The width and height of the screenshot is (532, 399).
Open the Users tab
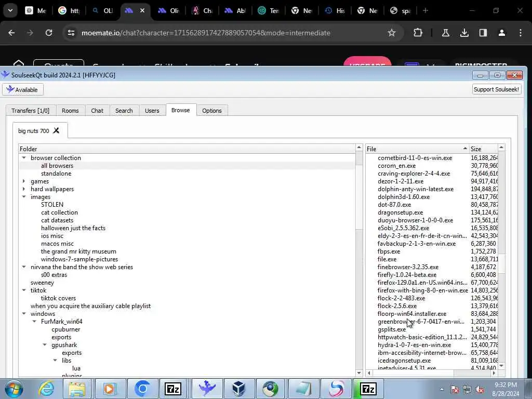click(152, 111)
